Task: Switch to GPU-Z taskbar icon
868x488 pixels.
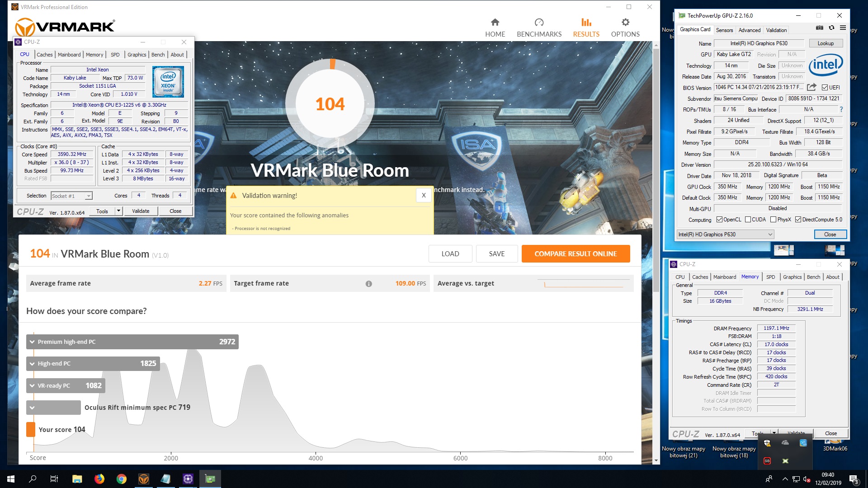Action: [x=210, y=479]
